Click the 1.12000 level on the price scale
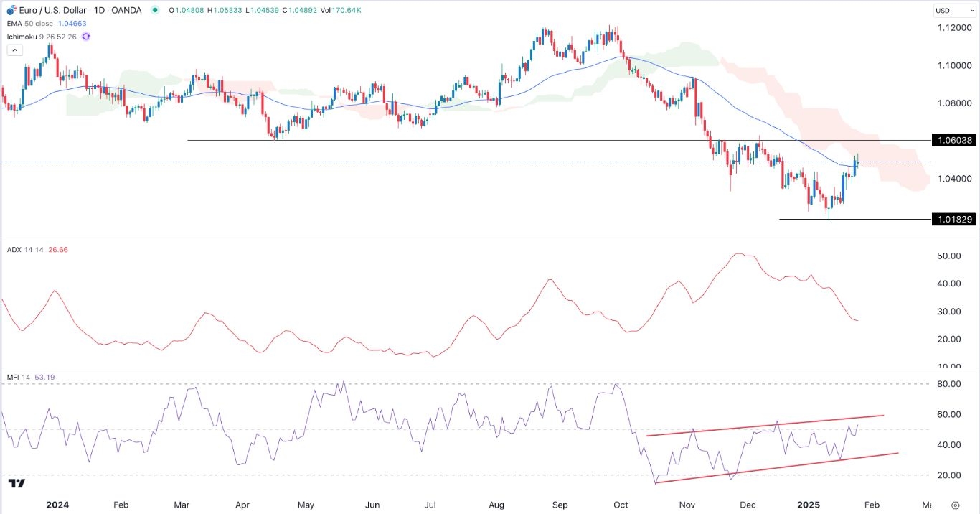The image size is (980, 514). (951, 27)
